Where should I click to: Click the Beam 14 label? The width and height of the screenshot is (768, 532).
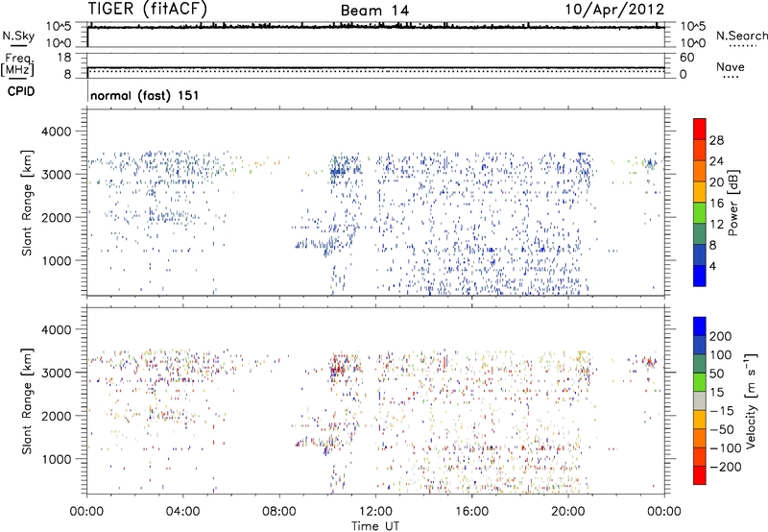coord(374,11)
